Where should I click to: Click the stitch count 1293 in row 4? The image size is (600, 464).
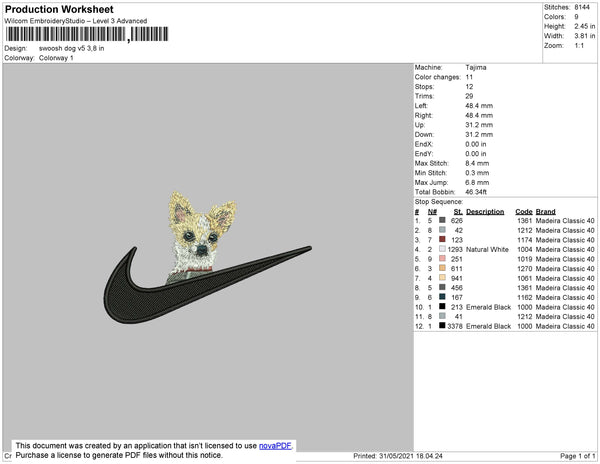point(455,249)
